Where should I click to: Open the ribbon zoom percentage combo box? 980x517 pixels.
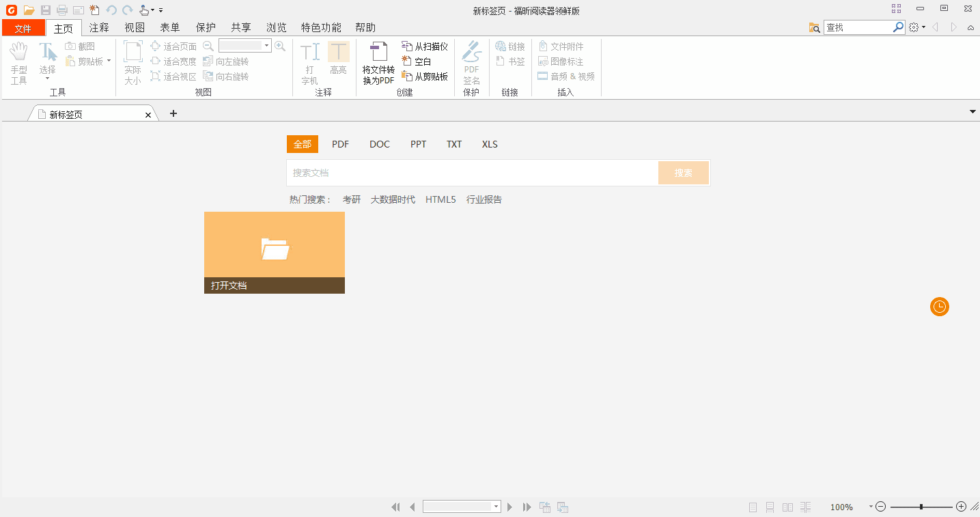(245, 46)
